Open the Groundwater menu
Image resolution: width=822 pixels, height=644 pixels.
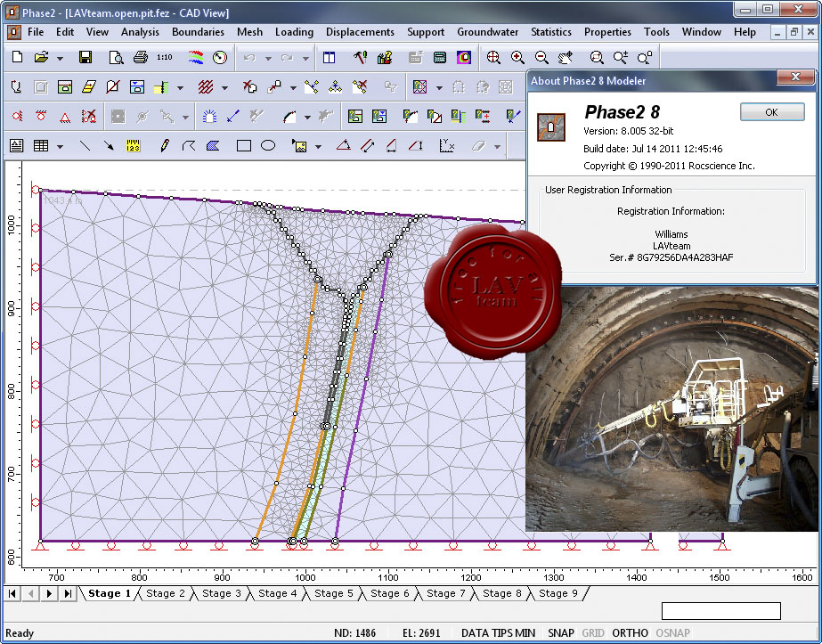click(x=487, y=32)
